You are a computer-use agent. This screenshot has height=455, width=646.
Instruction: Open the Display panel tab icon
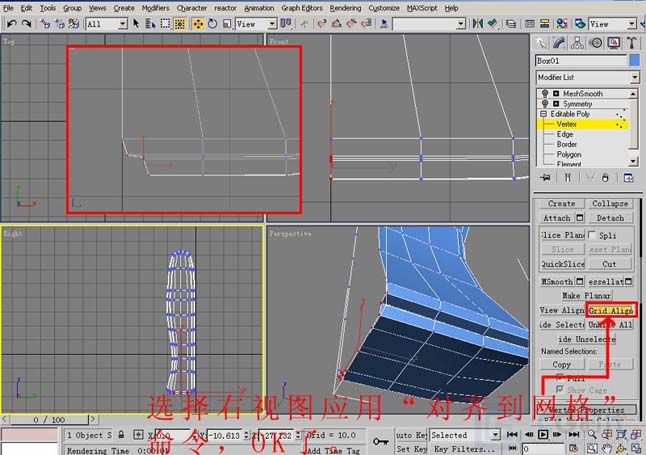coord(613,43)
